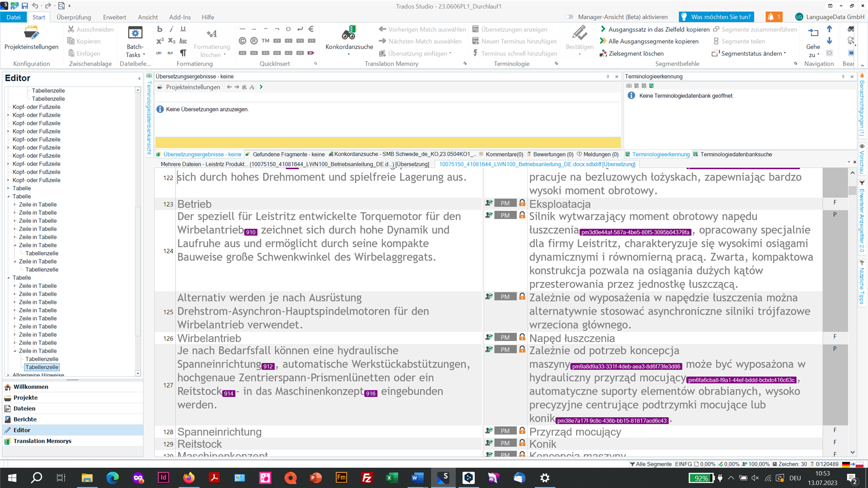This screenshot has height=488, width=868.
Task: Switch to the Erweitert ribbon tab
Action: [x=114, y=17]
